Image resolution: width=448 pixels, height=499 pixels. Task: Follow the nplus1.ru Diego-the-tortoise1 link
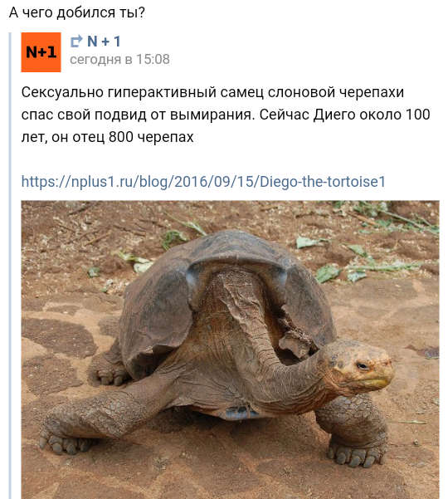[203, 182]
